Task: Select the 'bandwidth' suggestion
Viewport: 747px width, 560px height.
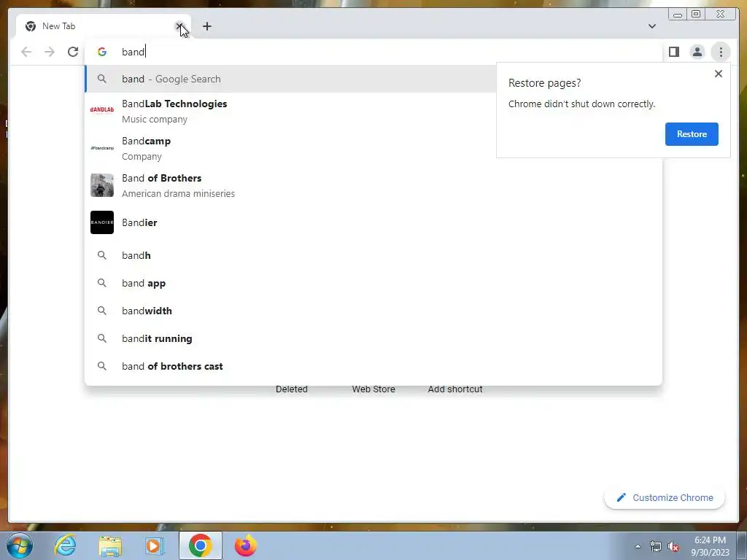Action: tap(373, 311)
